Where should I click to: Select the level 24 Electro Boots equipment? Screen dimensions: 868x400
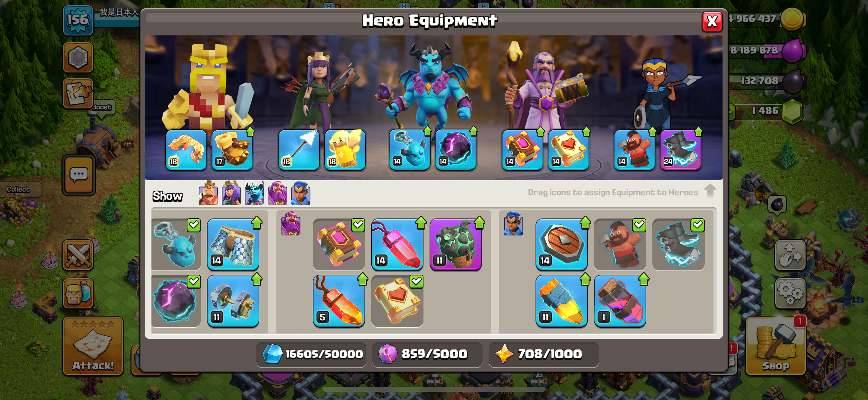point(680,150)
